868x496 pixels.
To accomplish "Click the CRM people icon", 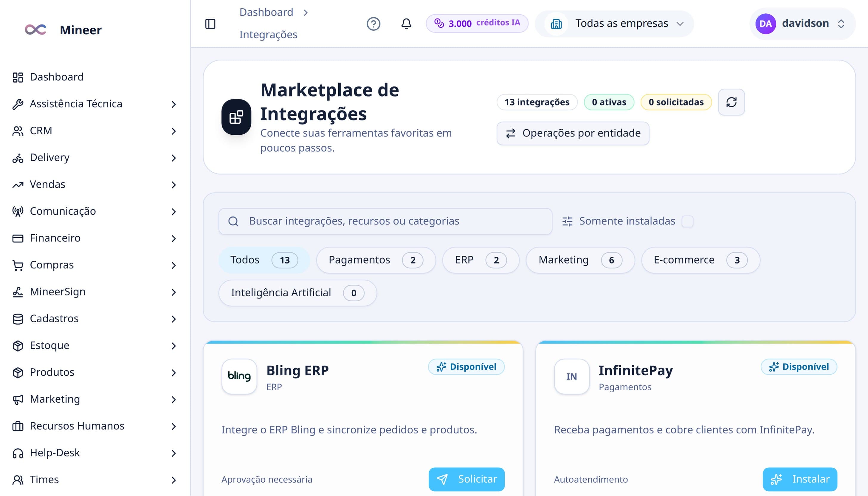I will coord(18,131).
